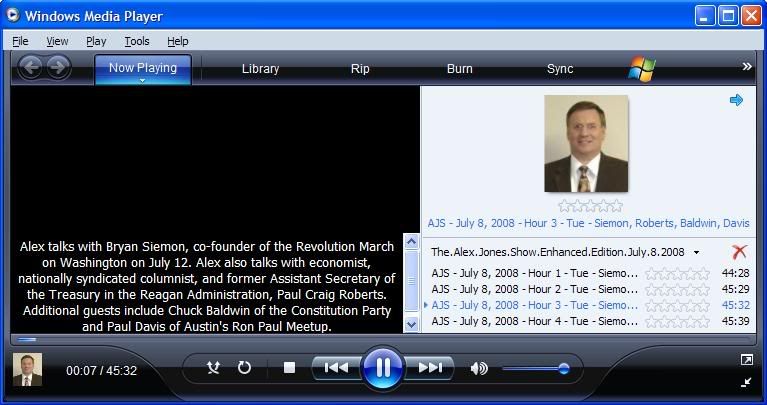This screenshot has height=405, width=767.
Task: Adjust the volume slider
Action: tap(536, 368)
